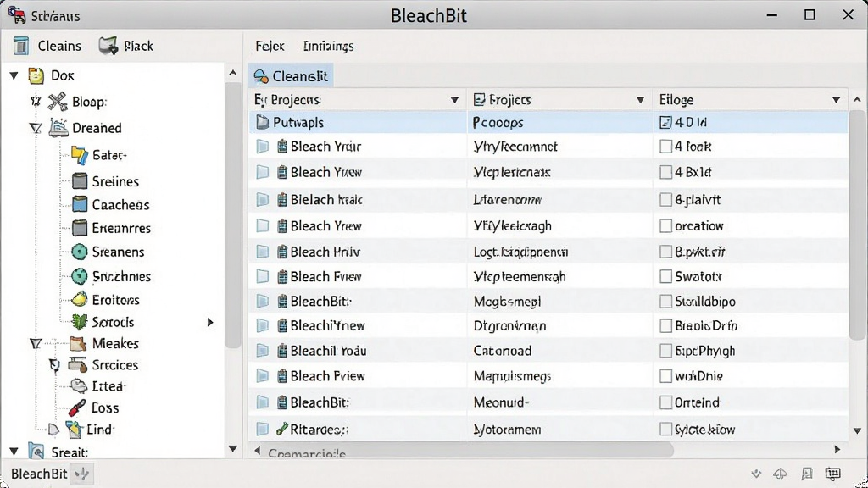Click the tree panel scrollbar thumb
Viewport: 868px width, 488px height.
[233, 214]
